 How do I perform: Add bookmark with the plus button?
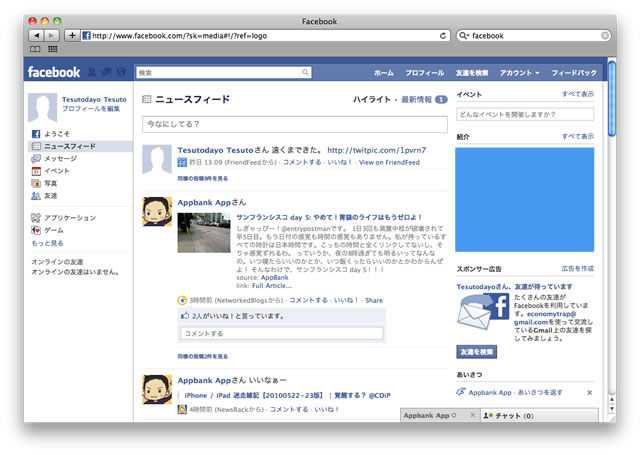point(72,36)
